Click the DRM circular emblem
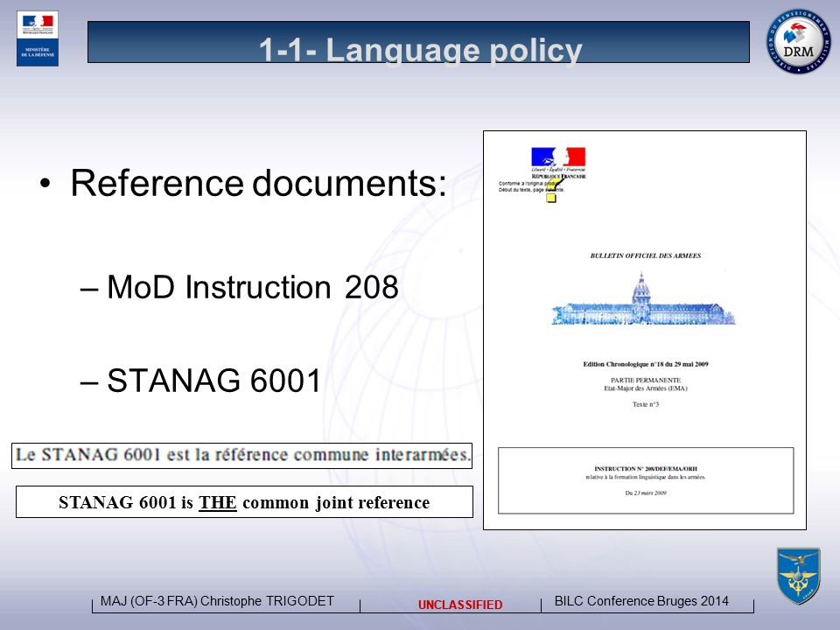The height and width of the screenshot is (630, 840). pos(798,42)
